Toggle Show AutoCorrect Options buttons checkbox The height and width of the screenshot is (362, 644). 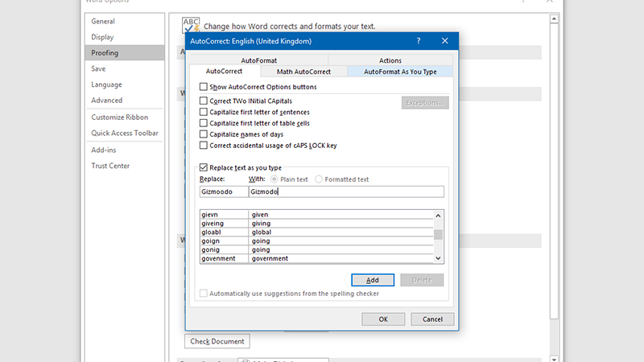coord(204,87)
